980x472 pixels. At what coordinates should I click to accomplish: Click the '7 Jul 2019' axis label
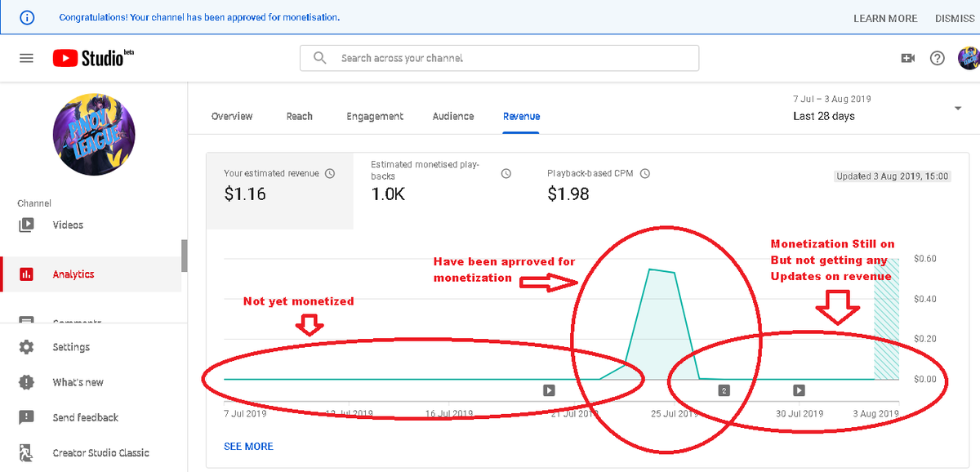tap(246, 413)
